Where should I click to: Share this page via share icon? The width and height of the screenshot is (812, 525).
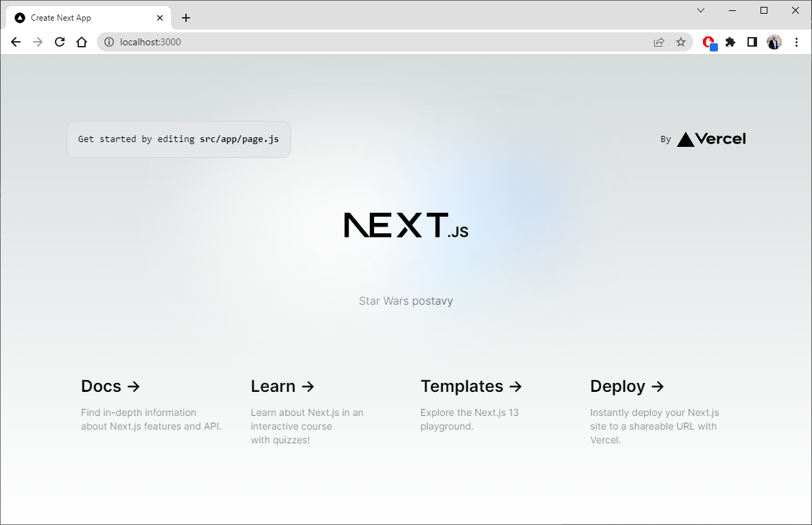pyautogui.click(x=659, y=42)
